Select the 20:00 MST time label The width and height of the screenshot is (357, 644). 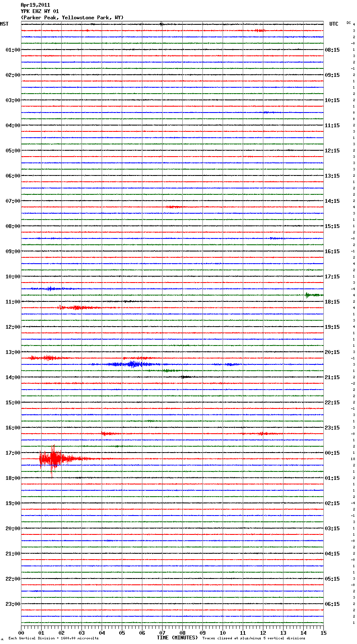[13, 529]
